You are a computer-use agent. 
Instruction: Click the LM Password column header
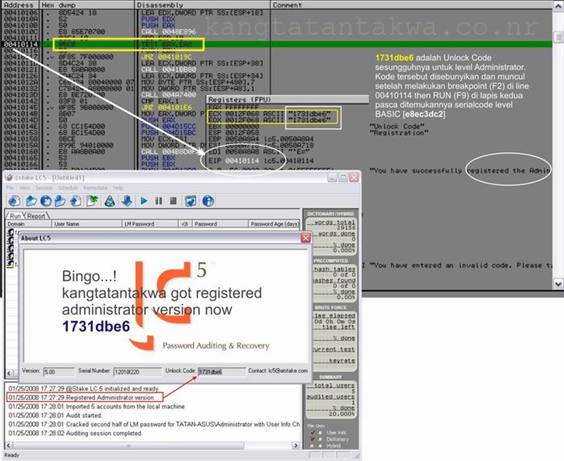150,224
